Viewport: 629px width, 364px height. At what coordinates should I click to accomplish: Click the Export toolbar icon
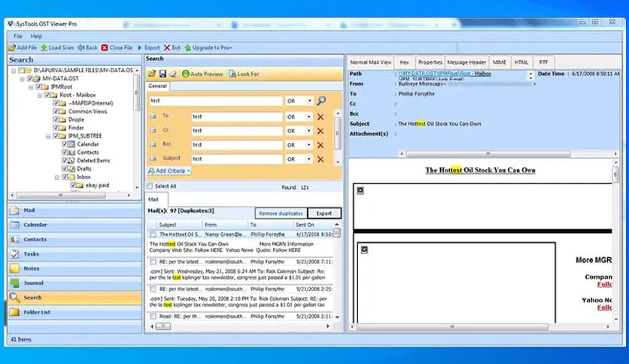(140, 47)
